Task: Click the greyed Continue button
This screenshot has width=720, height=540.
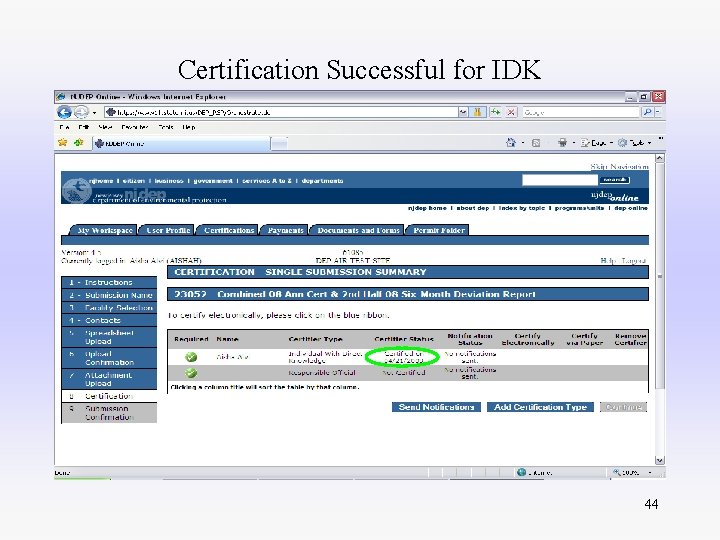Action: coord(623,407)
